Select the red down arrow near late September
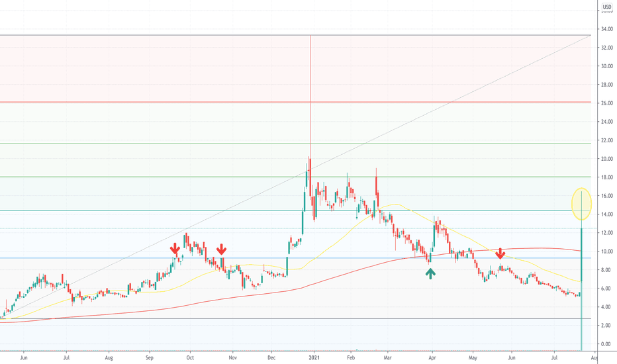Image resolution: width=617 pixels, height=364 pixels. point(175,249)
